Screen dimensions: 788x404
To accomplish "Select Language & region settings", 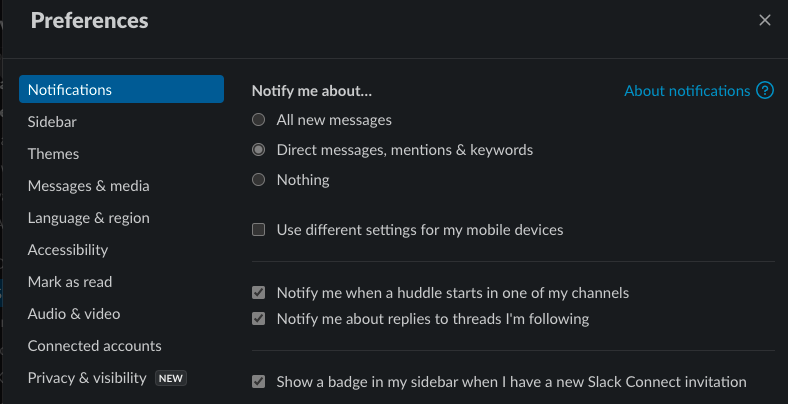I will click(89, 218).
